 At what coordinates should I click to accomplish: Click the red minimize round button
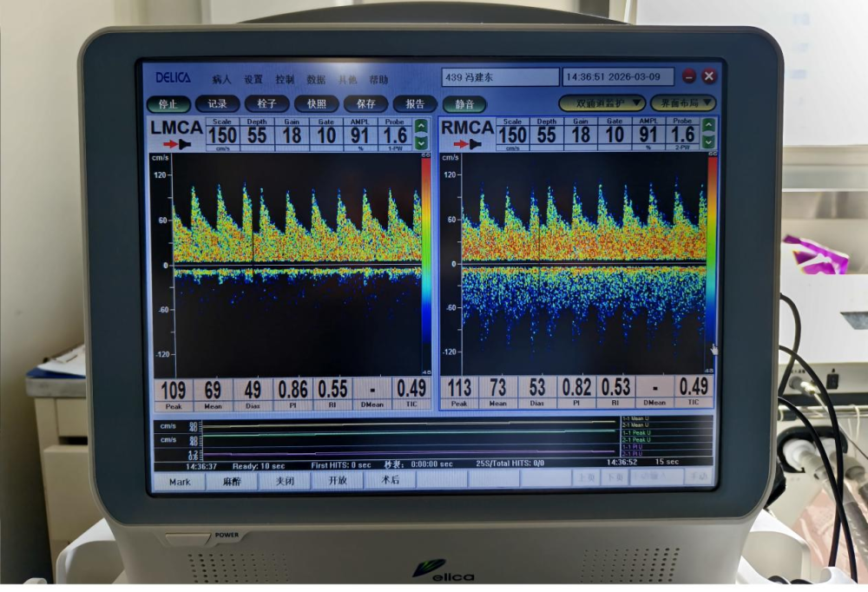point(688,76)
